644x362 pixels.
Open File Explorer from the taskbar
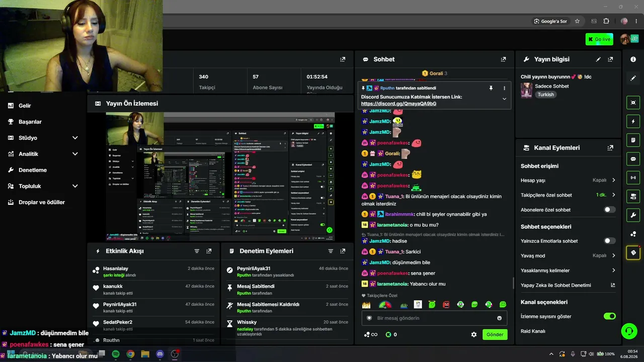pos(145,354)
